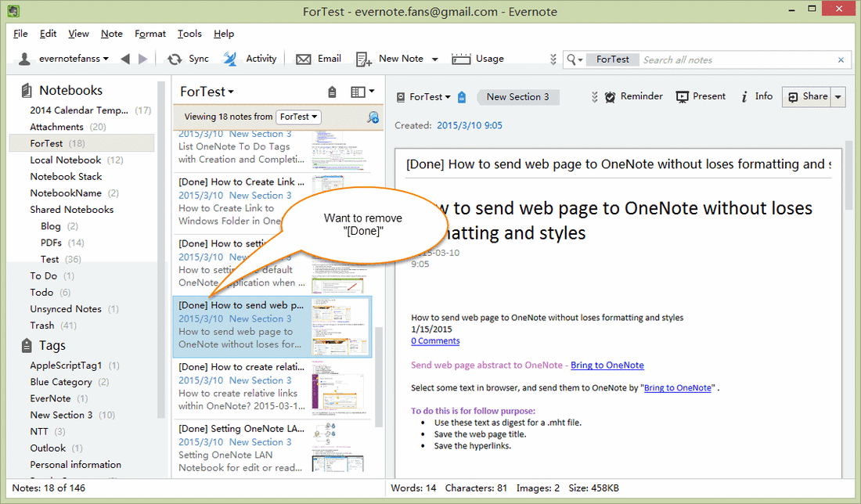861x504 pixels.
Task: Open the Edit menu
Action: pyautogui.click(x=48, y=34)
